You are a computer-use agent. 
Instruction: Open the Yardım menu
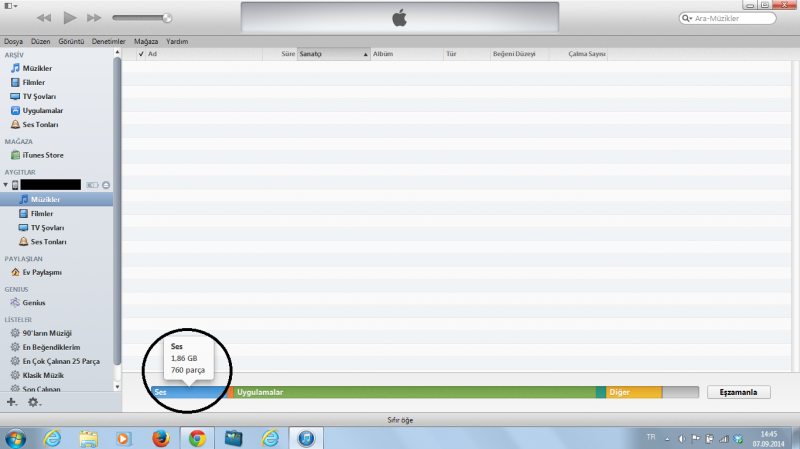[x=177, y=41]
